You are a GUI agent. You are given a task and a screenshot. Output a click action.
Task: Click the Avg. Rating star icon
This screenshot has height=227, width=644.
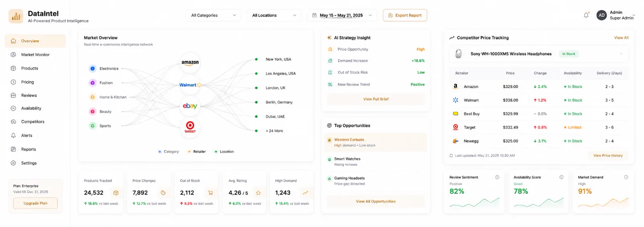(x=258, y=193)
